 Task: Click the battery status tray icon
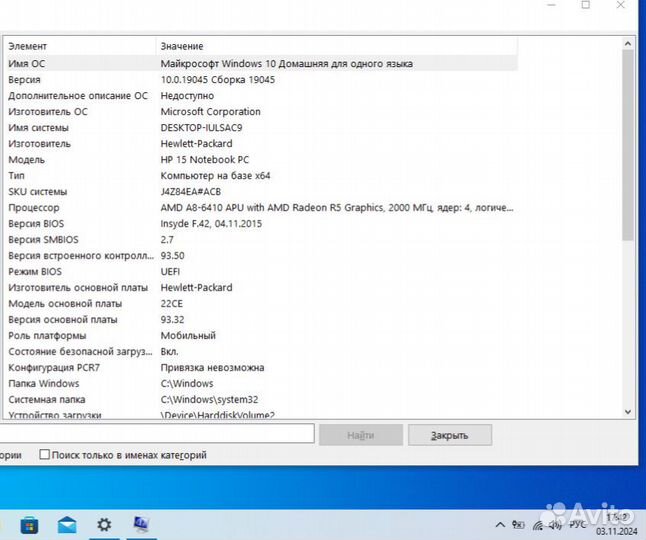520,523
